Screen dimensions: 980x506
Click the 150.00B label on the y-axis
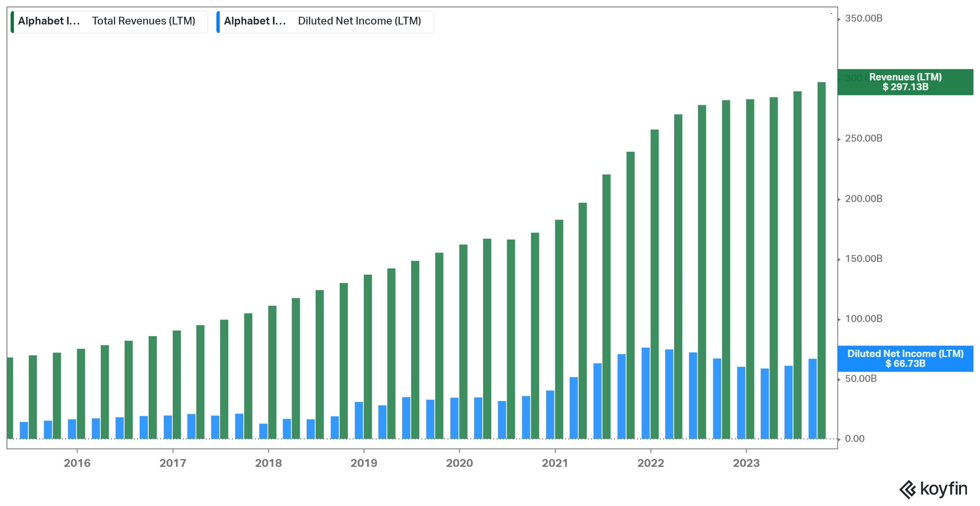click(x=863, y=259)
